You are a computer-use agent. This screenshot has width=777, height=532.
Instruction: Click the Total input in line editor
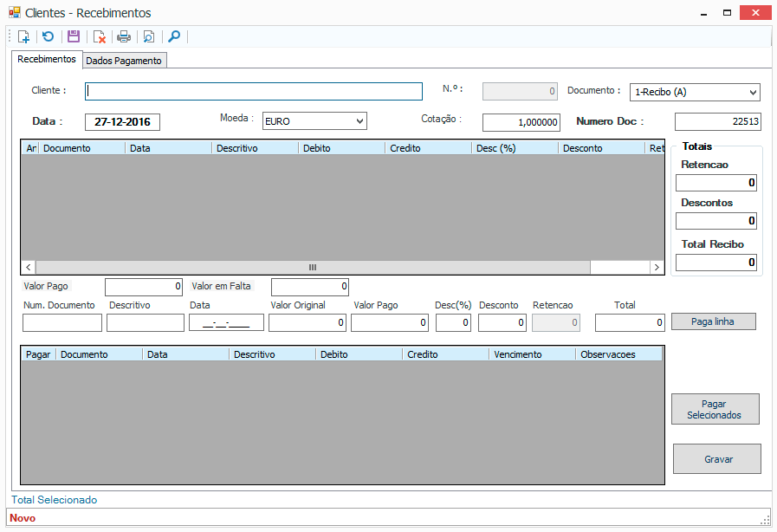630,323
